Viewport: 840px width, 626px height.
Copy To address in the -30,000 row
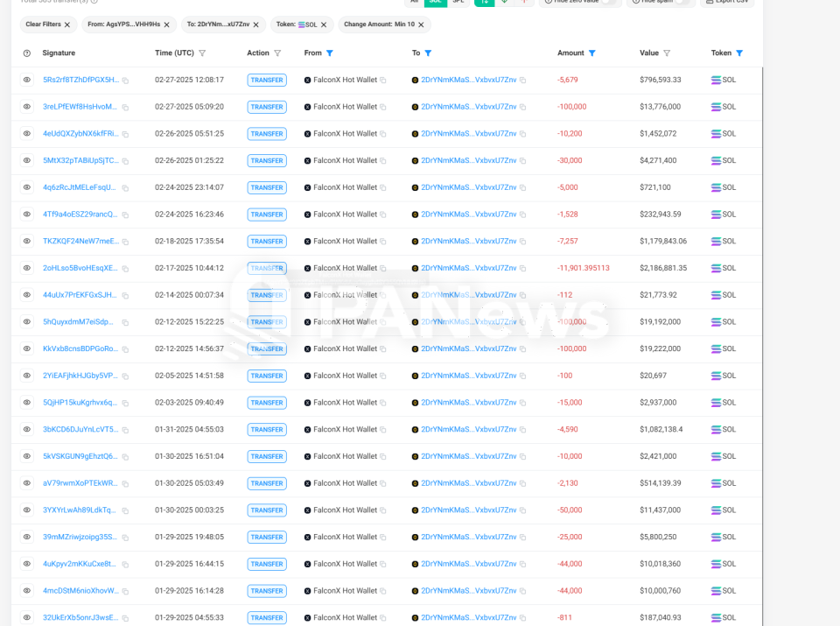pos(523,160)
